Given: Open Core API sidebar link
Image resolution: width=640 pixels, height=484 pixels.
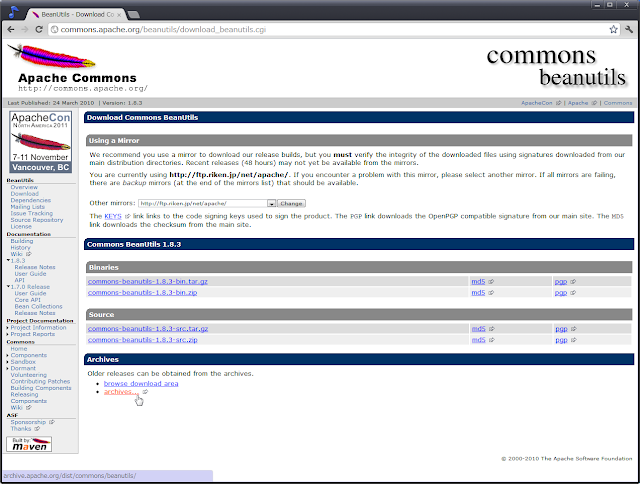Looking at the screenshot, I should 27,300.
